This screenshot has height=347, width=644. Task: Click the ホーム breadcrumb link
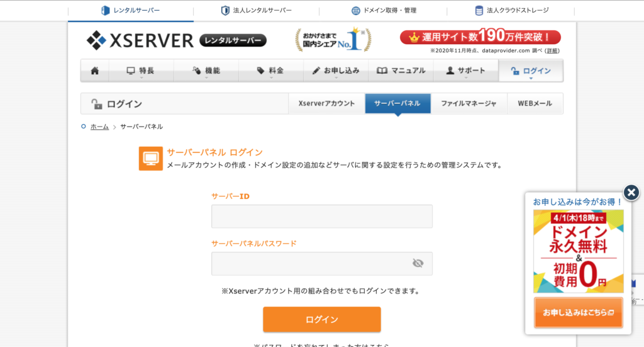(x=99, y=127)
